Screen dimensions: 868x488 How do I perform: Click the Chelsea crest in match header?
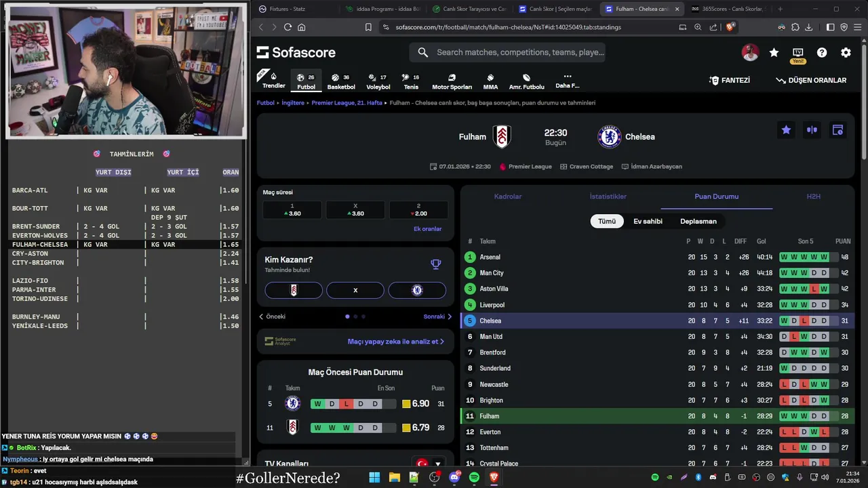[x=610, y=136]
